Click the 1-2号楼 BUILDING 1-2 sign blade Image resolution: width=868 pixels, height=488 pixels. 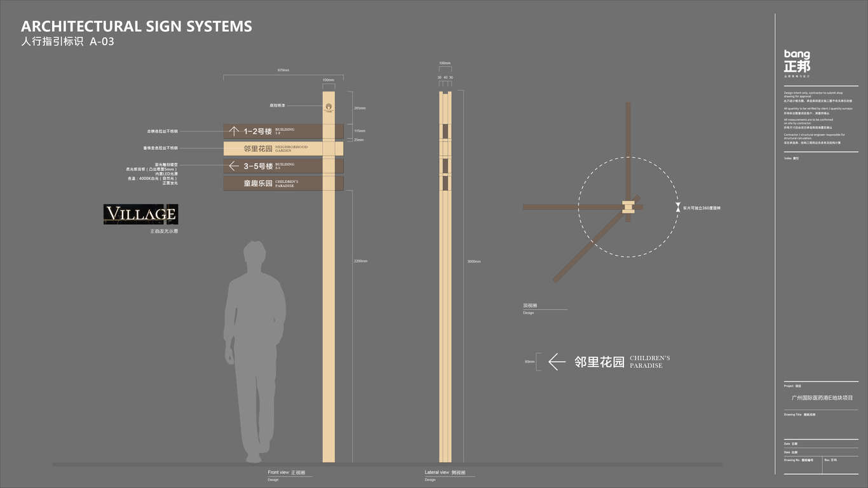click(283, 132)
